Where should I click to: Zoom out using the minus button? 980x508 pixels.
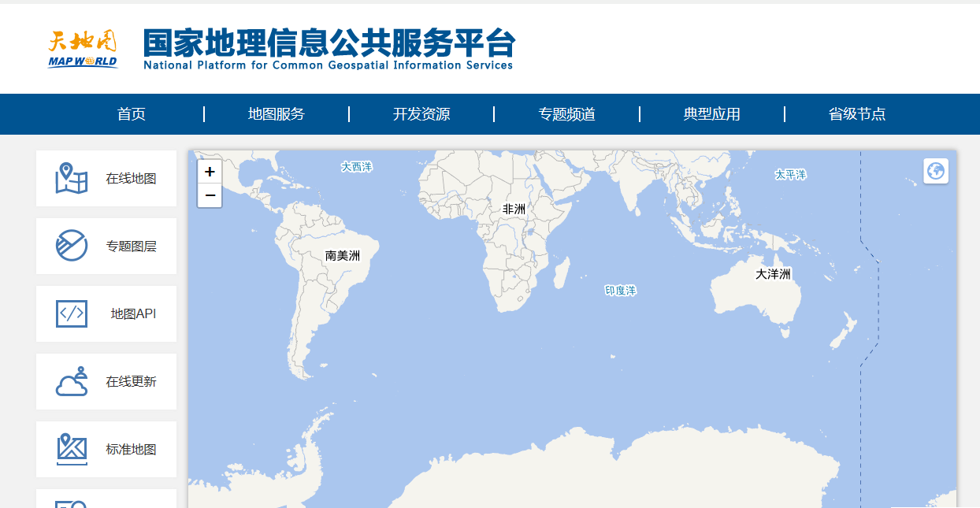click(209, 195)
